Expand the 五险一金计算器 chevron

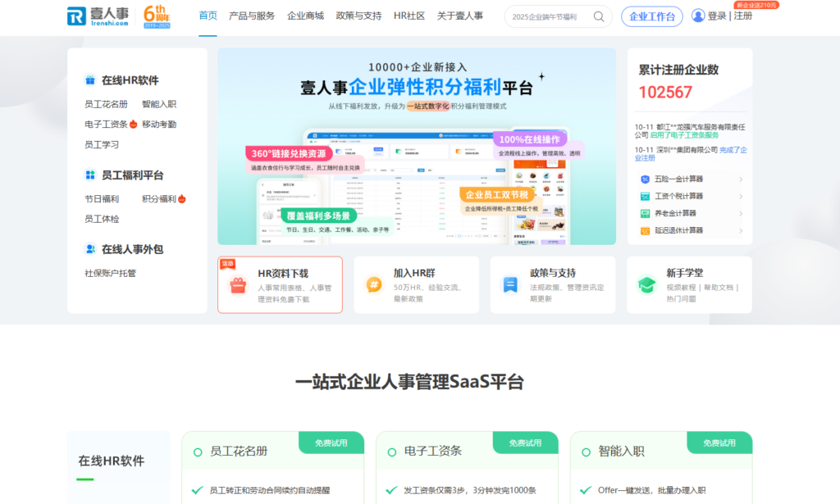741,179
